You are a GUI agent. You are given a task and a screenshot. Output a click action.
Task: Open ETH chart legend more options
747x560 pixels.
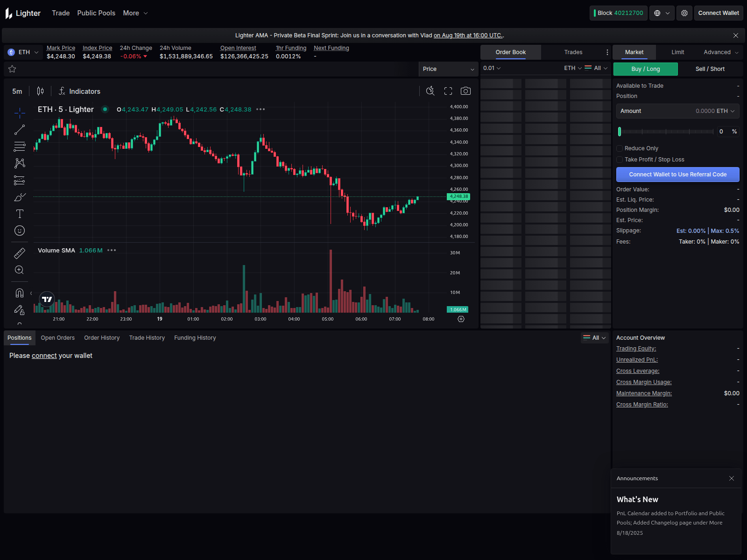(x=261, y=109)
